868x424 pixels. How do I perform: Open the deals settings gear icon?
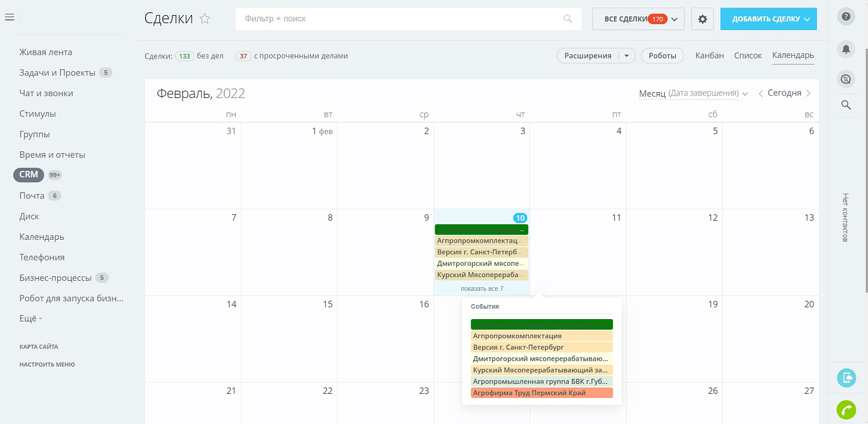click(703, 19)
